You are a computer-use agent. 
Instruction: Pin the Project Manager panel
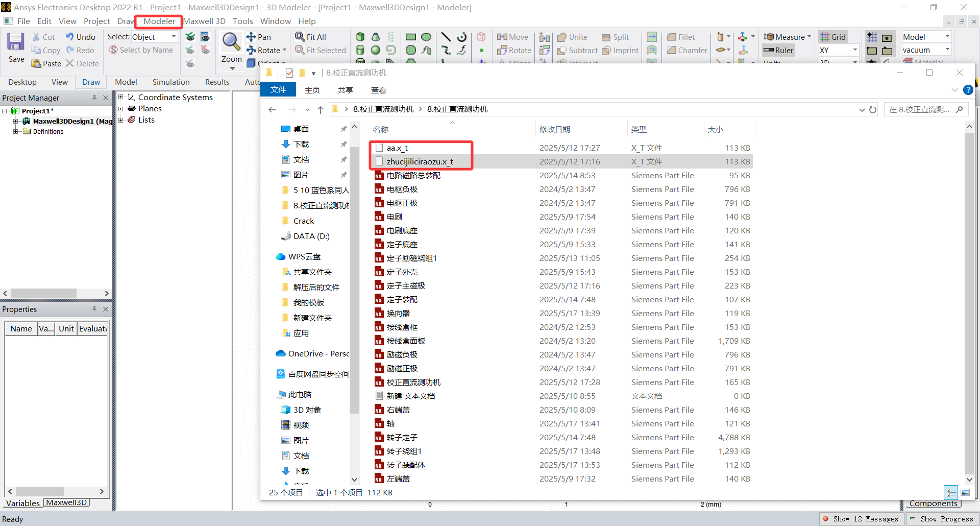(94, 98)
